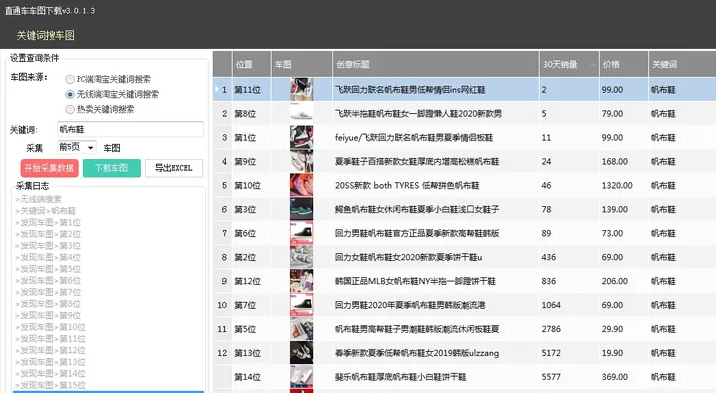Viewport: 716px width, 393px height.
Task: Click log entry 发现车图>第7位
Action: 48,292
